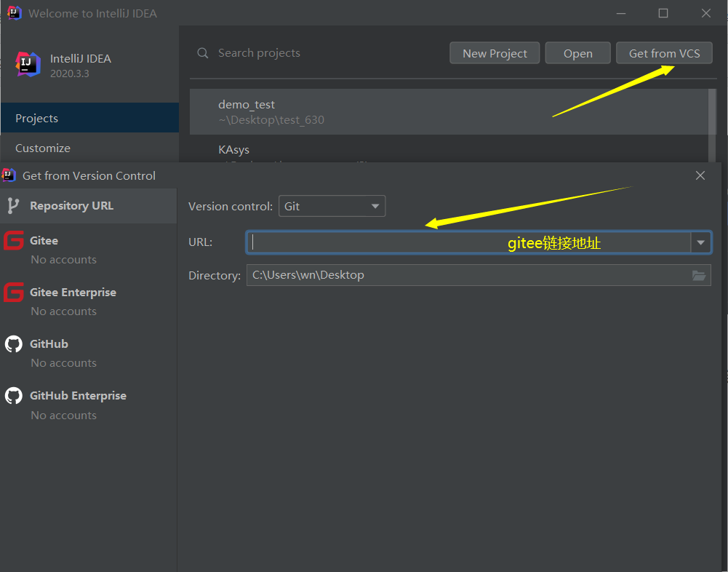
Task: Click the GitHub Enterprise octocat icon
Action: (x=14, y=396)
